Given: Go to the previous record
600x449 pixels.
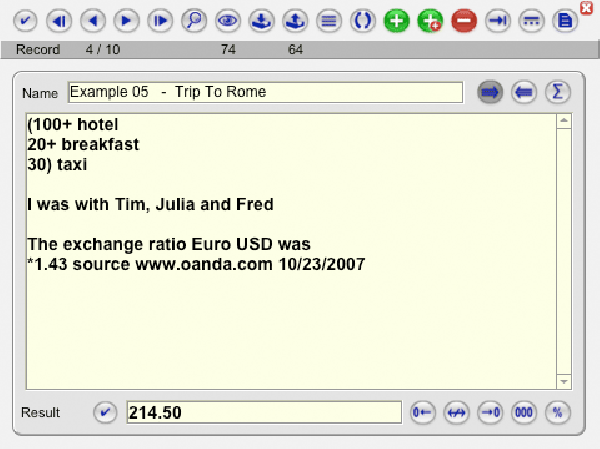Looking at the screenshot, I should coord(93,21).
